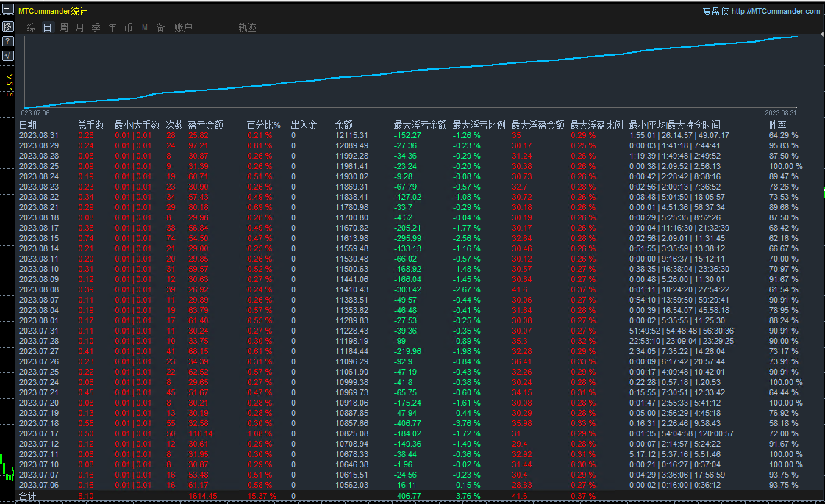This screenshot has height=504, width=825.
Task: Open the http://MTCommander.com link
Action: (776, 11)
